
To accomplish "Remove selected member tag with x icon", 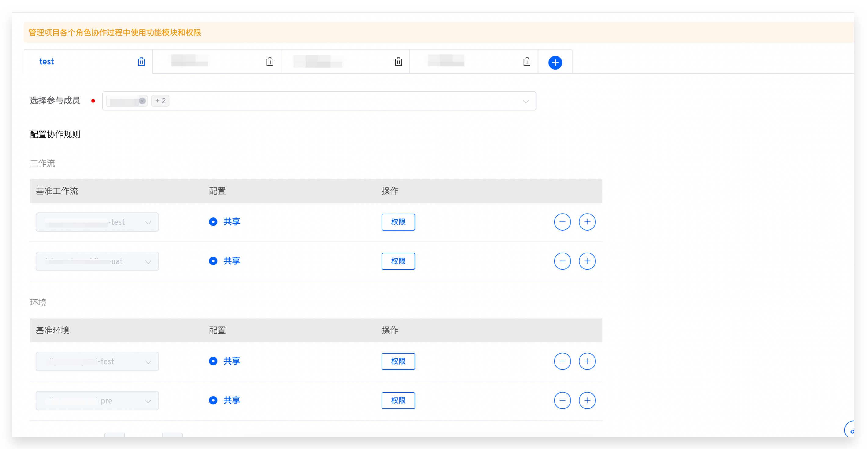I will point(142,101).
